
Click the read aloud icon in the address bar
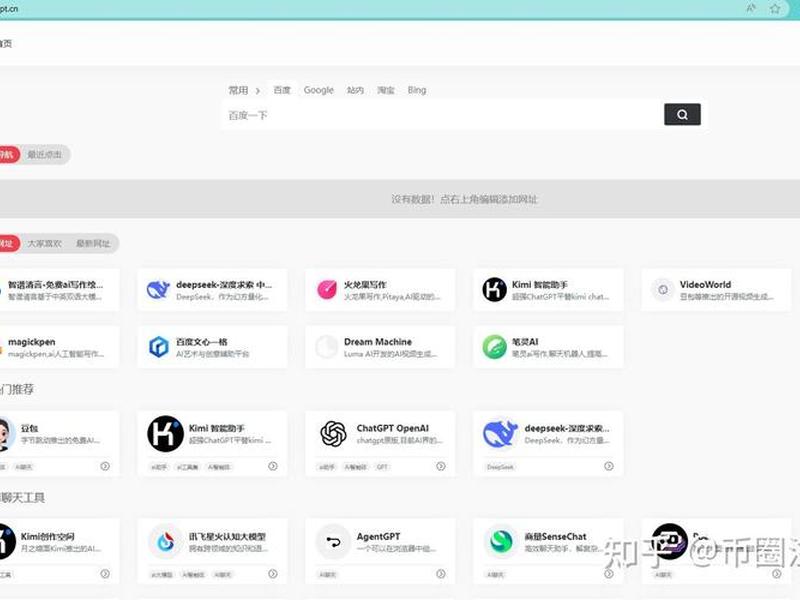coord(751,8)
